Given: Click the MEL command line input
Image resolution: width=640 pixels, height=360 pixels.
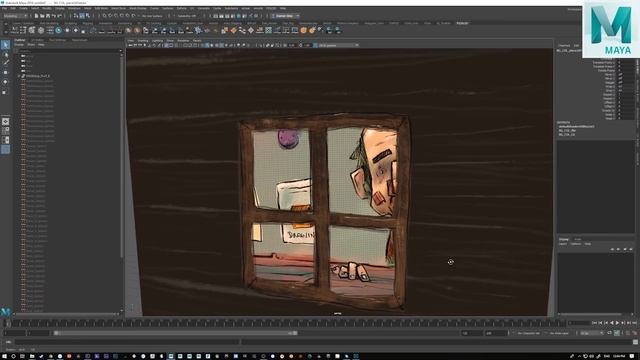Looking at the screenshot, I should (127, 342).
